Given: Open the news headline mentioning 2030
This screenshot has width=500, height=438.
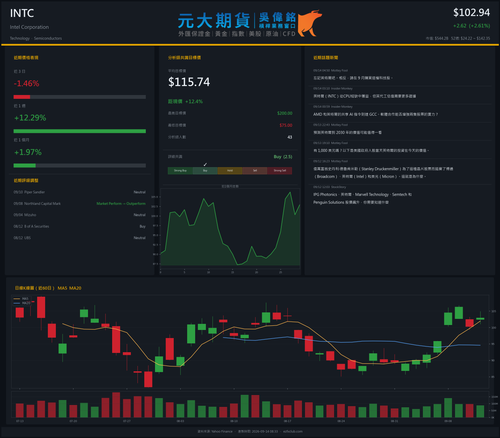Looking at the screenshot, I should (x=347, y=132).
